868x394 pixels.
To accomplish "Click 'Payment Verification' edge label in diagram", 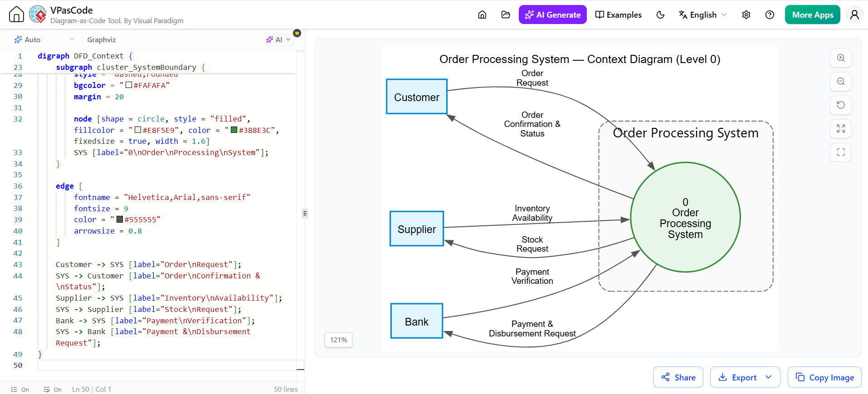I will tap(532, 276).
